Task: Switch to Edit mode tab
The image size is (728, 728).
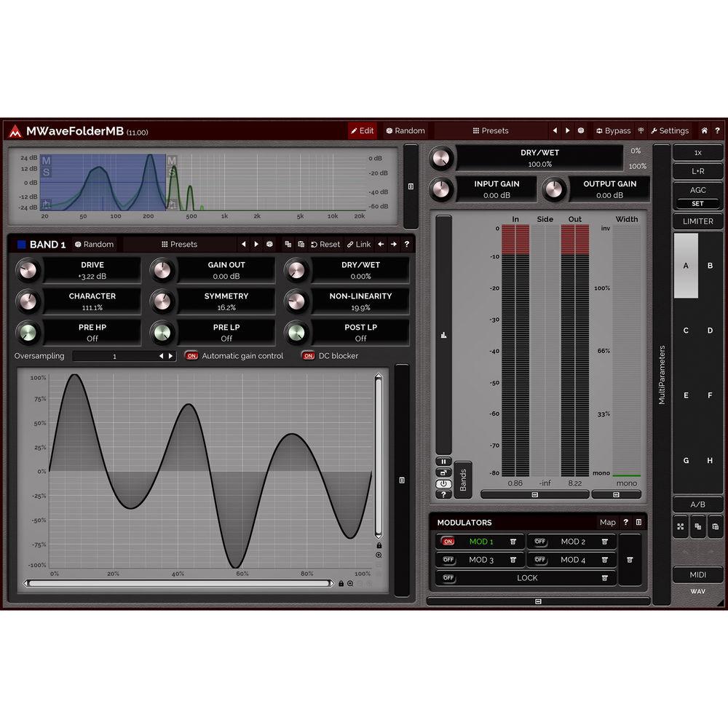Action: (362, 131)
